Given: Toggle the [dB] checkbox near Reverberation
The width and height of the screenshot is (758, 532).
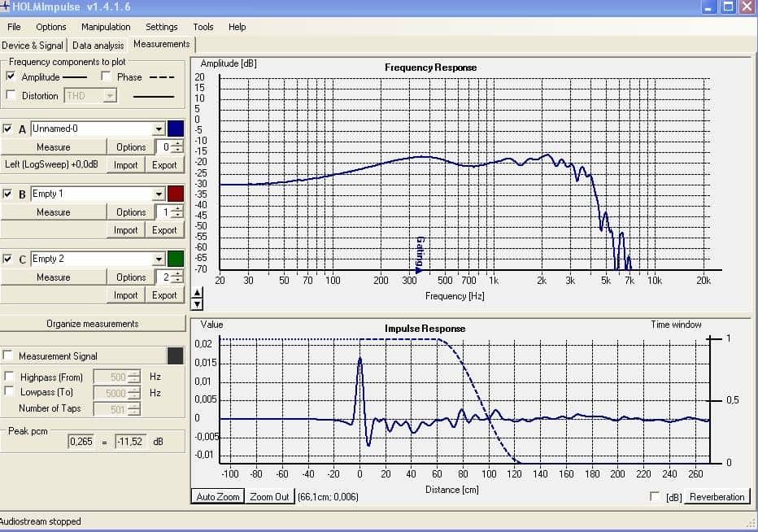Looking at the screenshot, I should click(x=655, y=496).
